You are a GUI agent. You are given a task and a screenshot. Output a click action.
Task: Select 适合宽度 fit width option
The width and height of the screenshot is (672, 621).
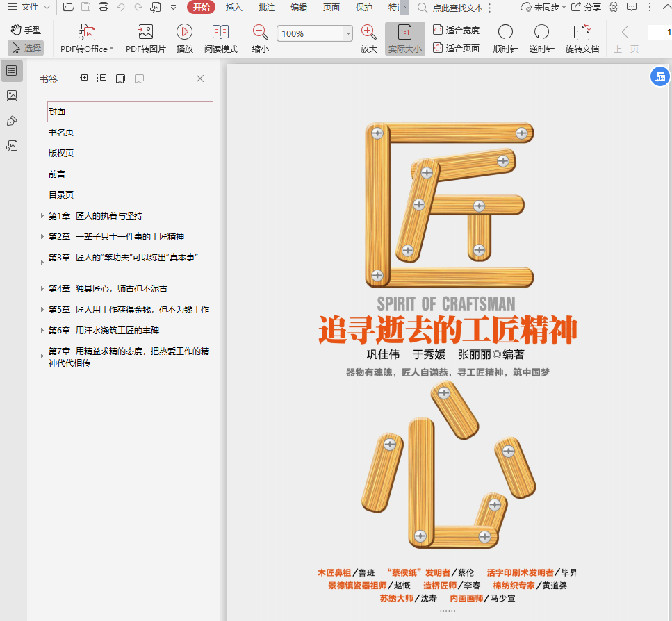click(x=457, y=30)
